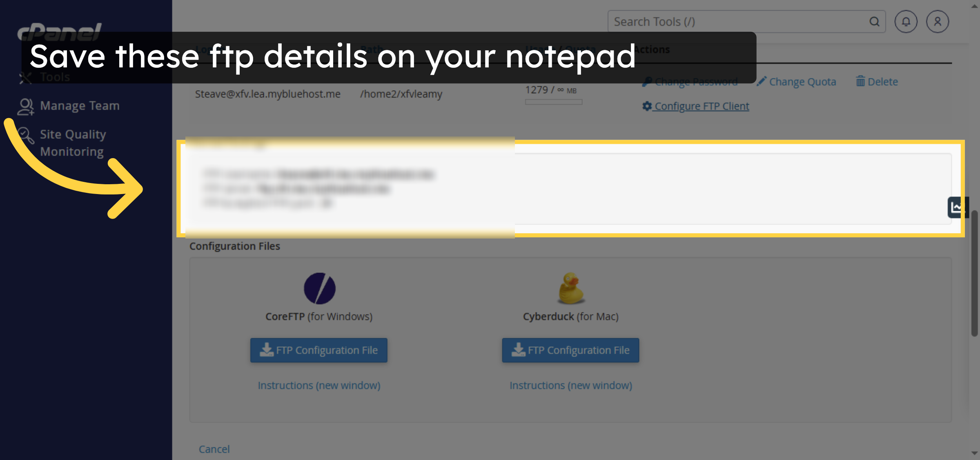Download CoreFTP FTP Configuration File

pos(319,350)
